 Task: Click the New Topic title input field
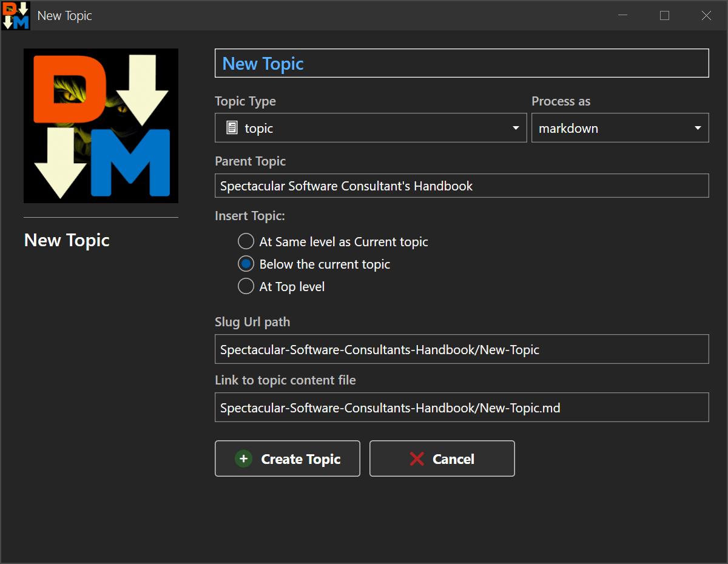pos(461,63)
